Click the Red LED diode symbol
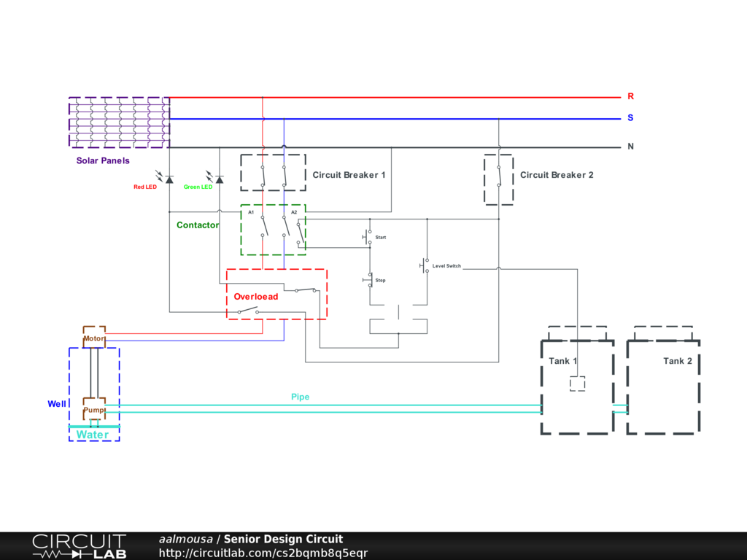The height and width of the screenshot is (560, 747). click(x=169, y=179)
